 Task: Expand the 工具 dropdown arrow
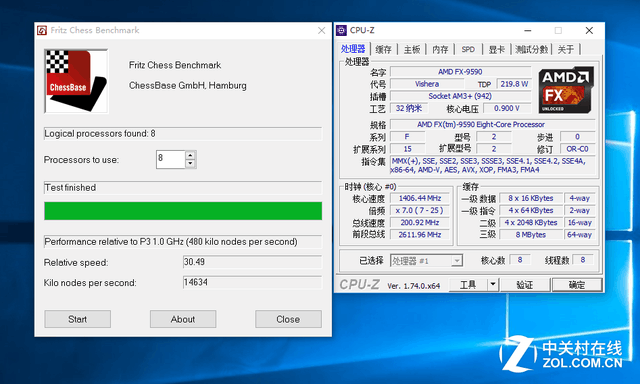(493, 285)
